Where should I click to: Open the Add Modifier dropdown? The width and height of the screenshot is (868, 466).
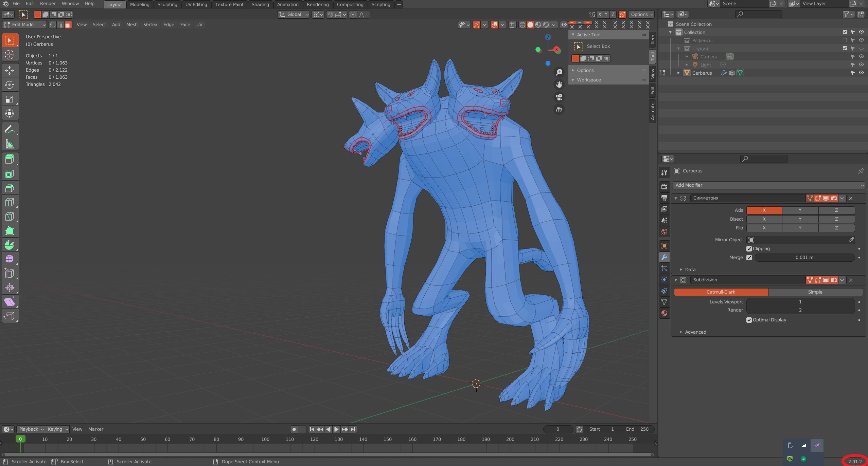click(768, 185)
